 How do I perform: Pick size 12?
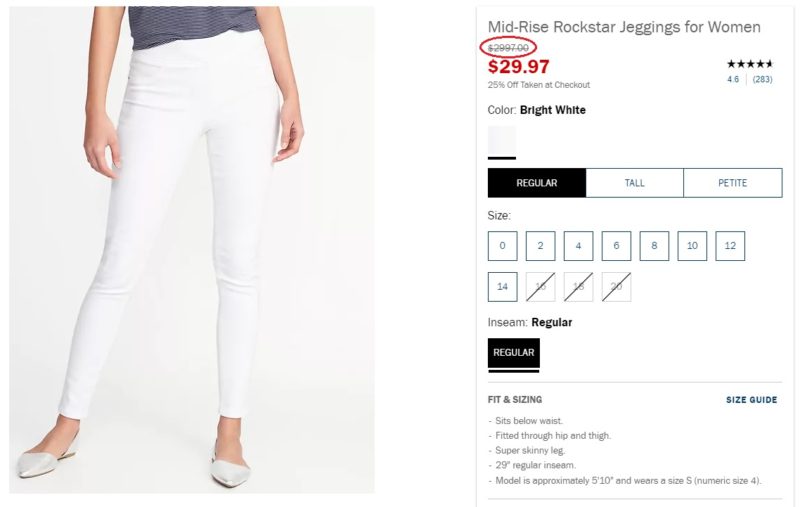pyautogui.click(x=730, y=246)
